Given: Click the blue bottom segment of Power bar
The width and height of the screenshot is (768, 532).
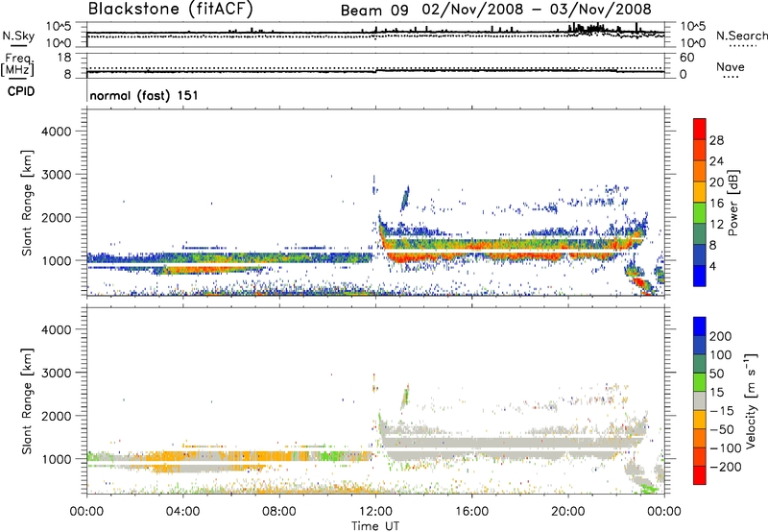Looking at the screenshot, I should [700, 276].
